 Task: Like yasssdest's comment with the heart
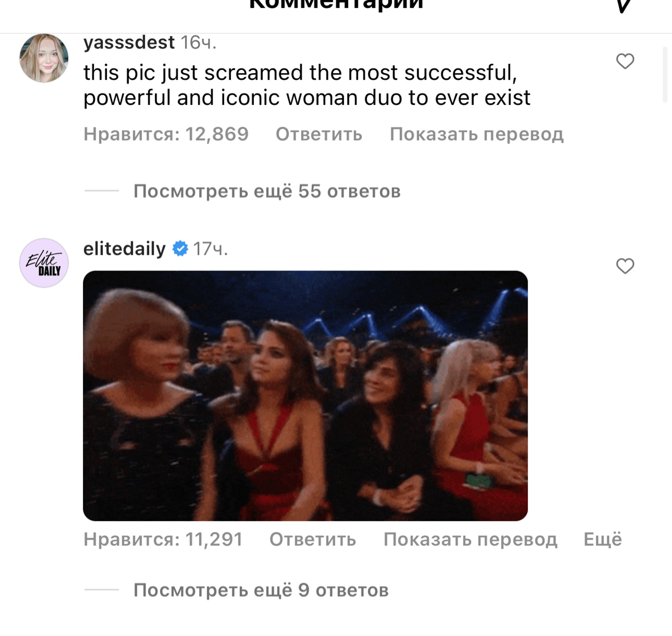625,61
